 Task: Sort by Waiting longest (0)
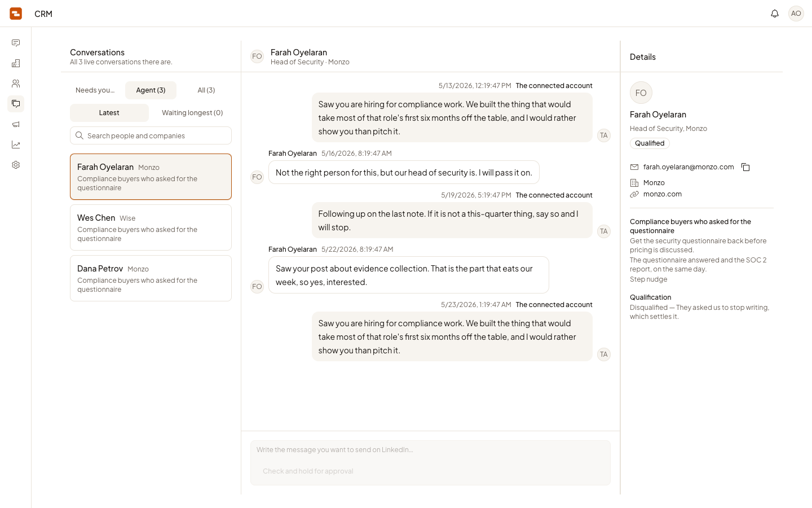click(192, 113)
